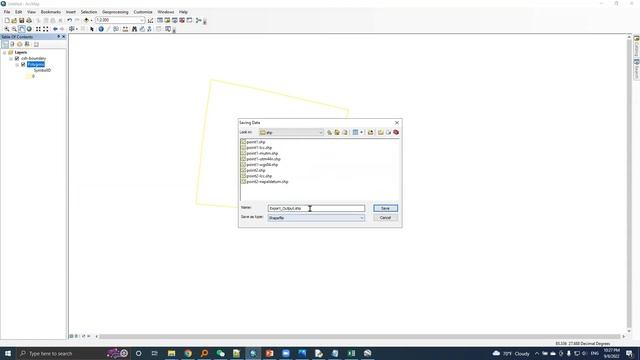This screenshot has height=360, width=640.
Task: Close the Saving Data dialog
Action: (x=397, y=122)
